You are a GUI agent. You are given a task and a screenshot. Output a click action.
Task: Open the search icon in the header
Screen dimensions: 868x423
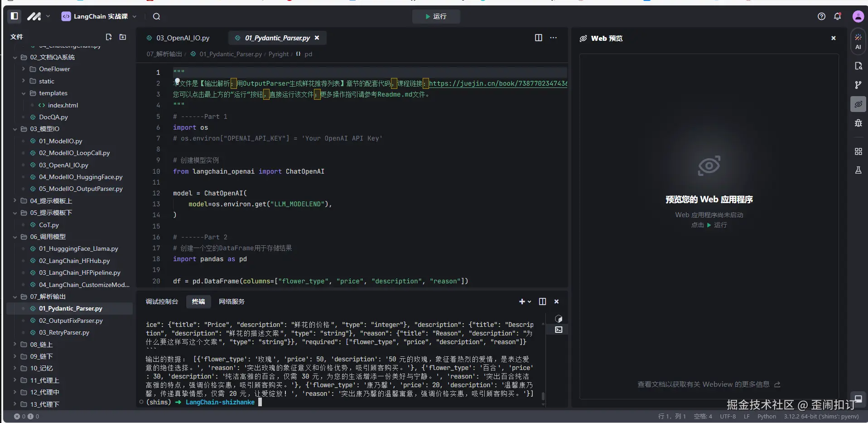[156, 16]
